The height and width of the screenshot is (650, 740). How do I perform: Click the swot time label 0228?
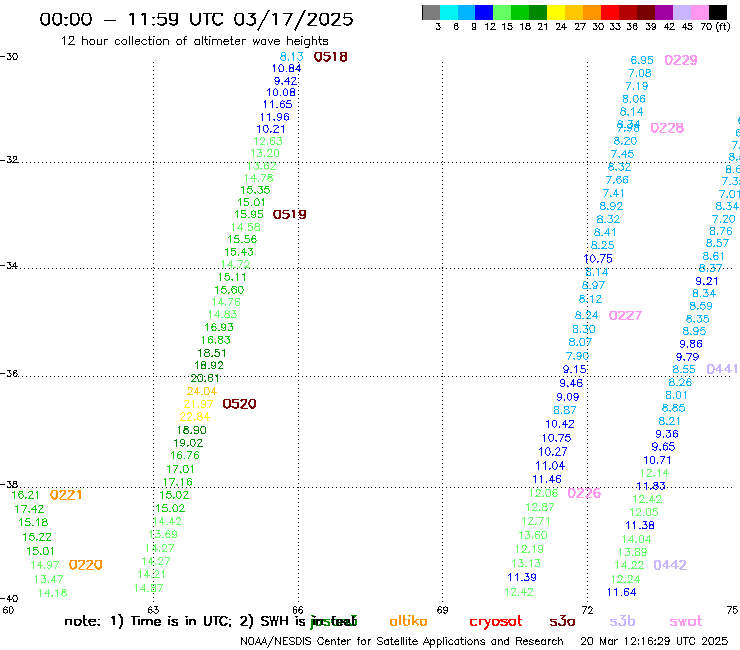[x=667, y=128]
